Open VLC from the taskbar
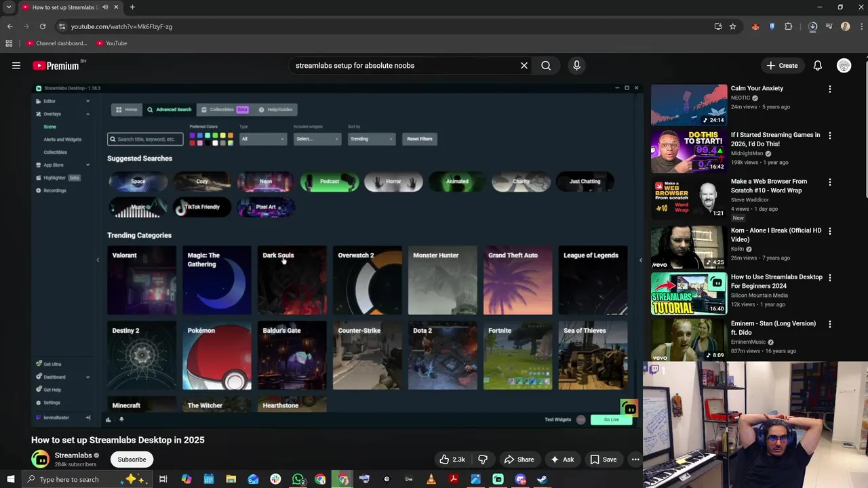The image size is (868, 488). click(x=431, y=479)
